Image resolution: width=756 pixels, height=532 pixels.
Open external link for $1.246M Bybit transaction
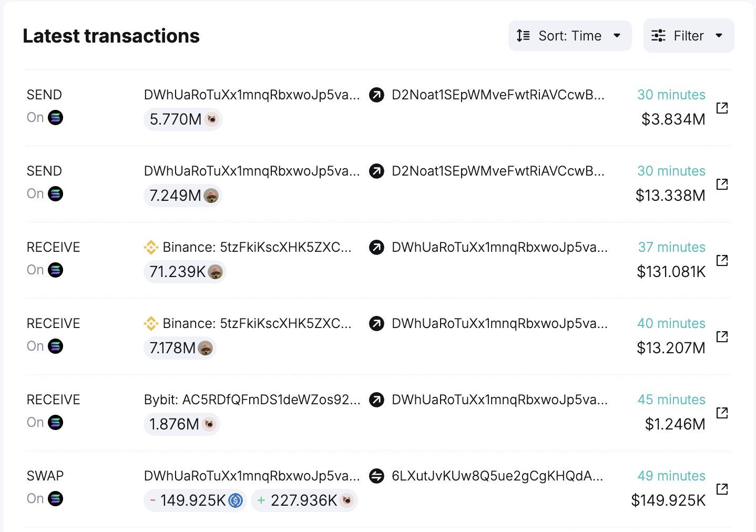coord(722,413)
